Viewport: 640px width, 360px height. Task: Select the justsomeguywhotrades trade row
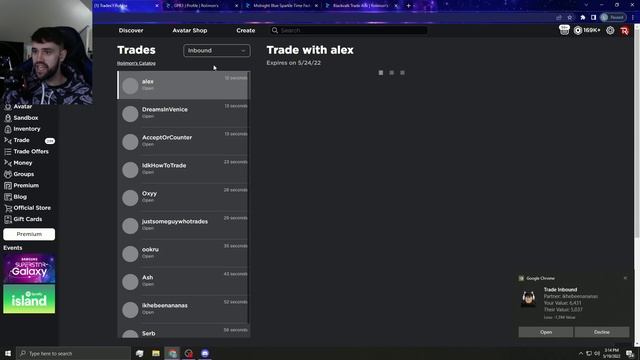(183, 225)
